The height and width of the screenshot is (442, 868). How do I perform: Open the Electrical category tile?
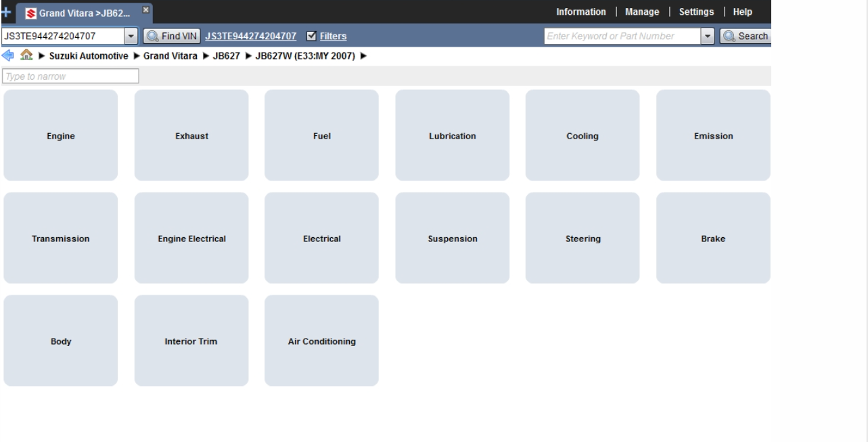click(321, 239)
